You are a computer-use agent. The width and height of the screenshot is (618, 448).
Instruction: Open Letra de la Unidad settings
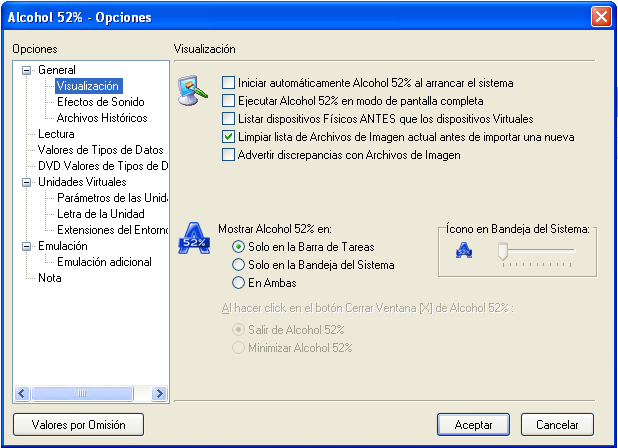coord(101,214)
